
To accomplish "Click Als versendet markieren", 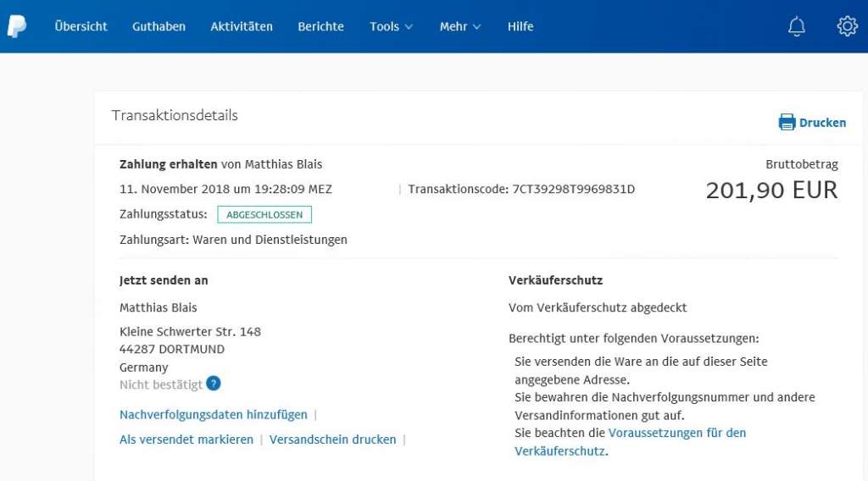I will 186,440.
